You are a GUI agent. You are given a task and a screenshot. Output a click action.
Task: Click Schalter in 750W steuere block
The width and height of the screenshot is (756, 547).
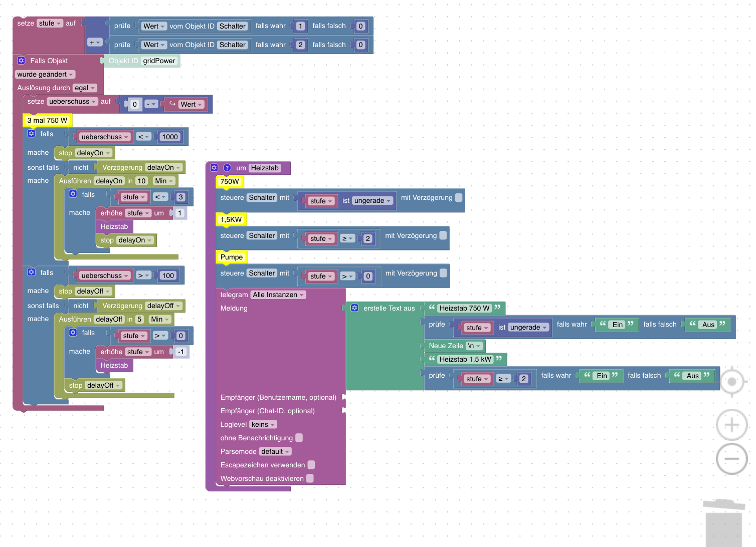262,197
